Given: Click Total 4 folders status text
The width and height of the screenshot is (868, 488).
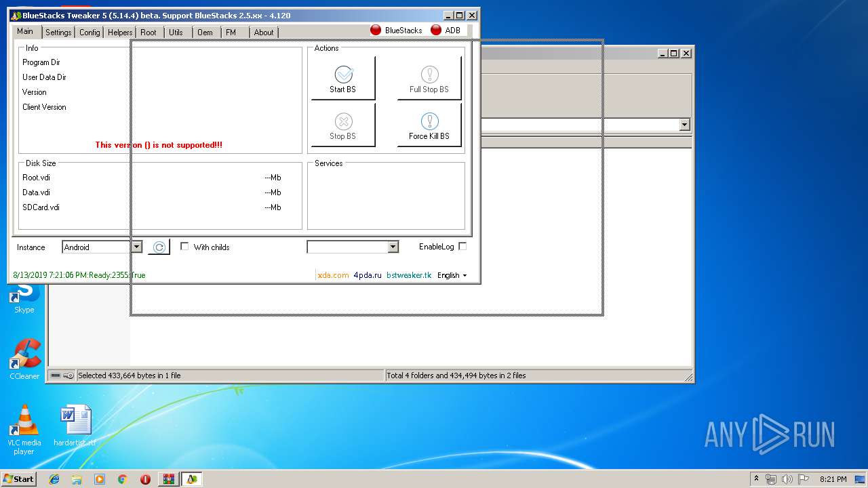Looking at the screenshot, I should (456, 375).
